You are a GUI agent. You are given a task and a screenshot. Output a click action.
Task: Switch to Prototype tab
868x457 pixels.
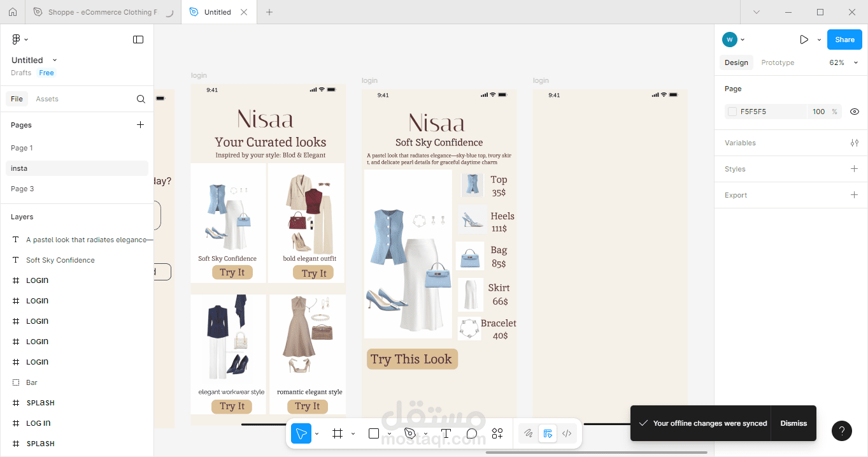coord(778,62)
